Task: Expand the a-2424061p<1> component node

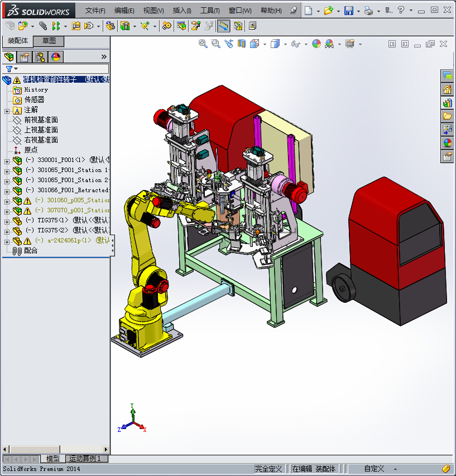Action: [7, 242]
